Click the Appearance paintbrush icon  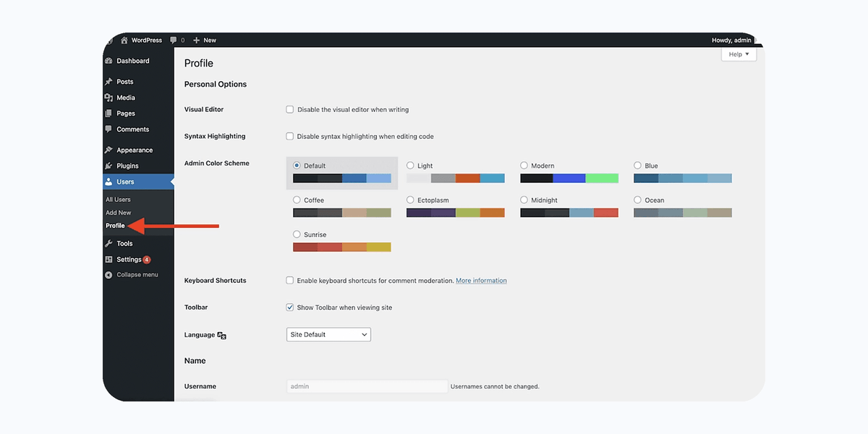(x=109, y=150)
